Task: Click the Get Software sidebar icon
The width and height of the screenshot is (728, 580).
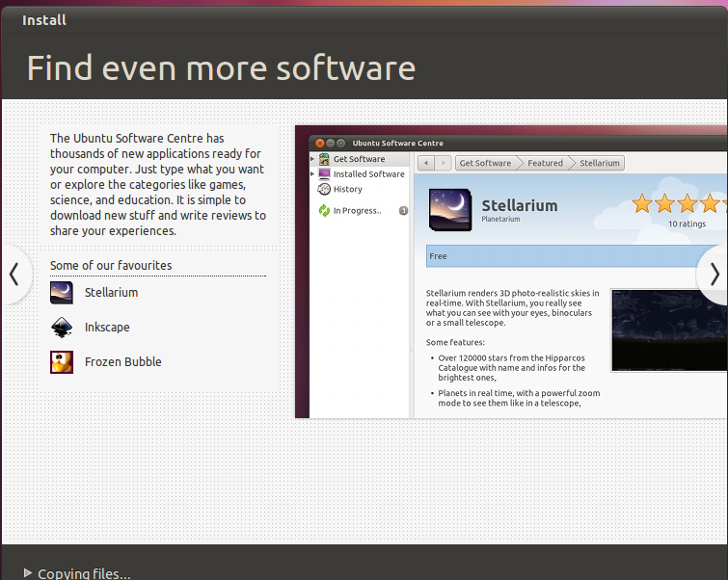Action: pyautogui.click(x=324, y=159)
